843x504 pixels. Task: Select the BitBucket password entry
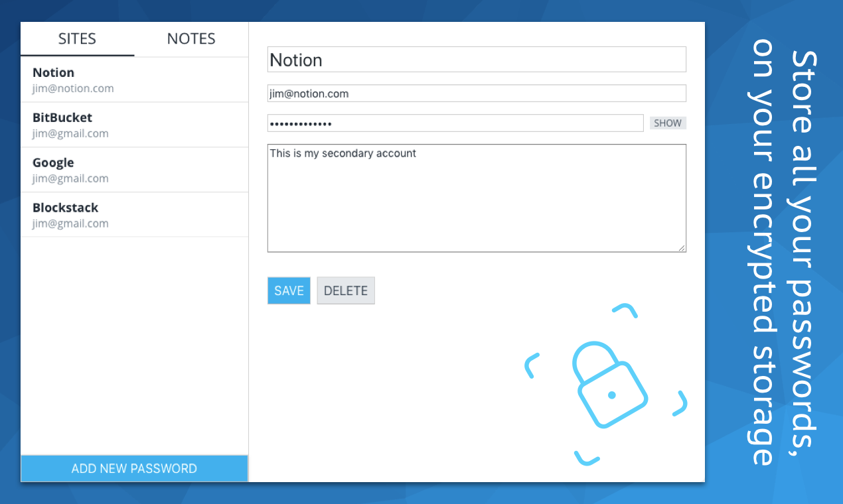click(x=134, y=125)
